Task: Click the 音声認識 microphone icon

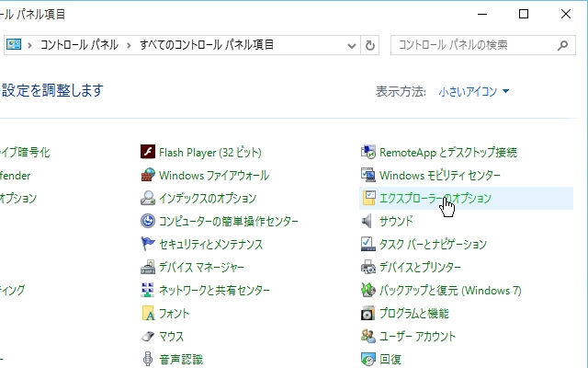Action: click(x=148, y=359)
